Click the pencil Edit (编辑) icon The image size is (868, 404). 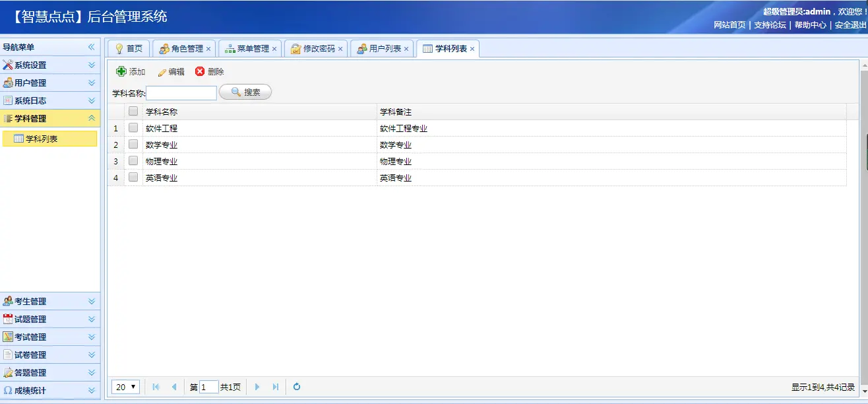coord(162,72)
